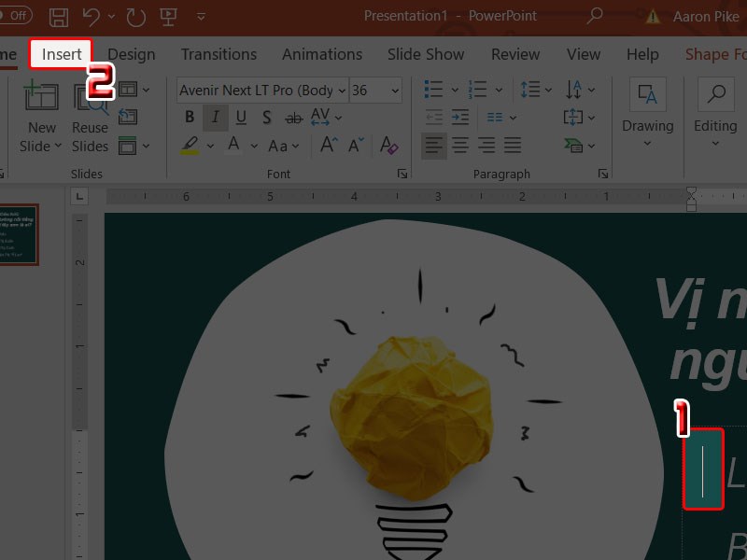Toggle the AutoSave Off switch
This screenshot has width=747, height=560.
tap(15, 17)
